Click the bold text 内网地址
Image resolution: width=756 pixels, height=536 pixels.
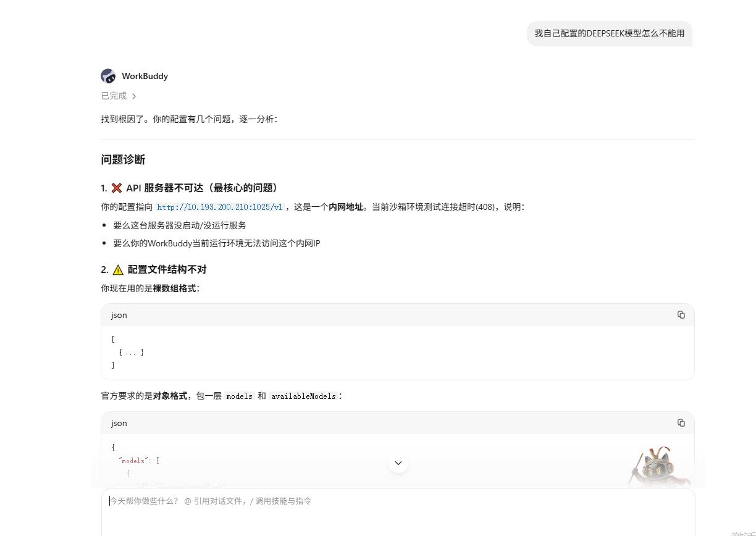pos(346,207)
